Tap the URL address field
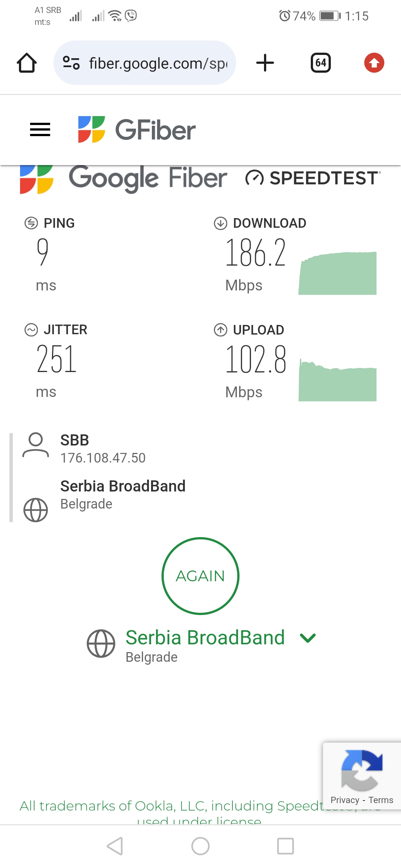This screenshot has height=868, width=401. [158, 63]
